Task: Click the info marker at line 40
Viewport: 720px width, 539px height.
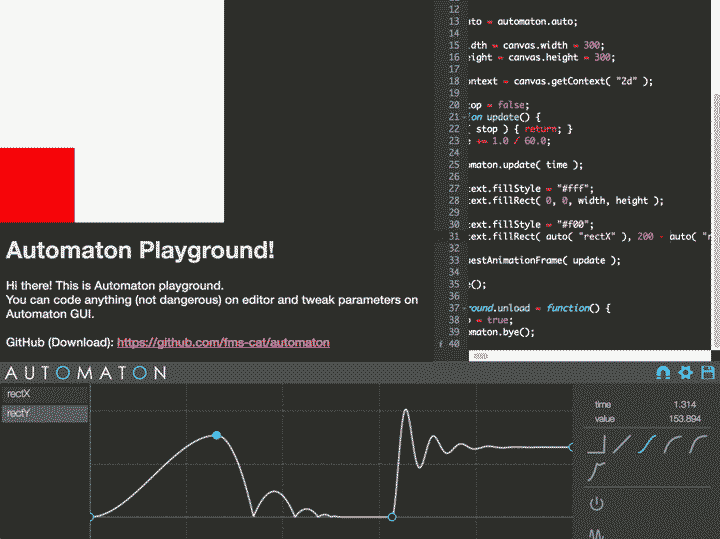Action: coord(441,344)
